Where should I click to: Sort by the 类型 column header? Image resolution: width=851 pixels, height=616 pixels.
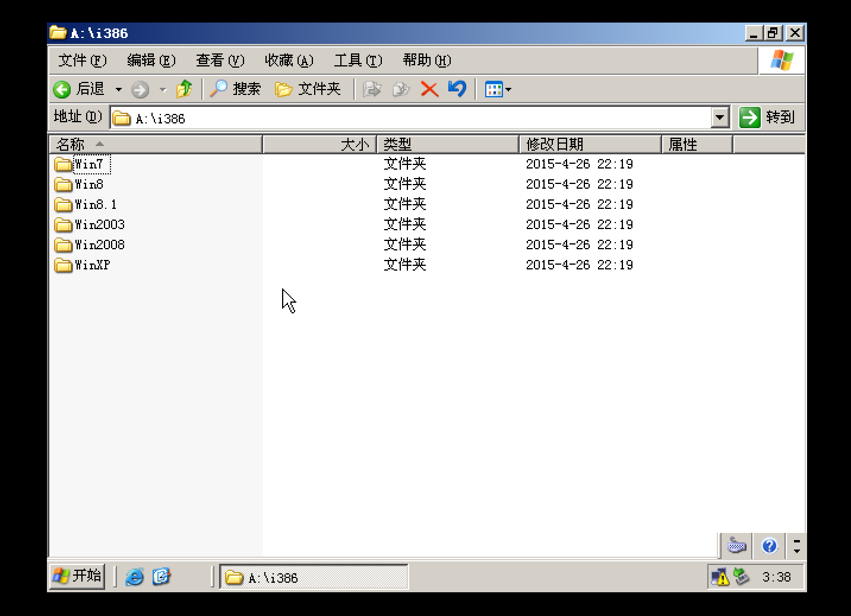pos(448,144)
